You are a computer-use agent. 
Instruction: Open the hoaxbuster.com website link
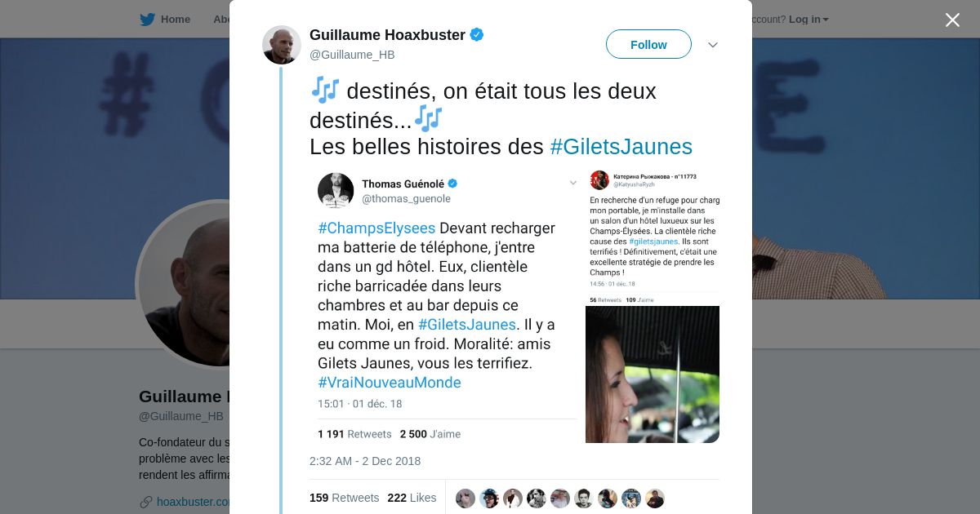[x=193, y=502]
